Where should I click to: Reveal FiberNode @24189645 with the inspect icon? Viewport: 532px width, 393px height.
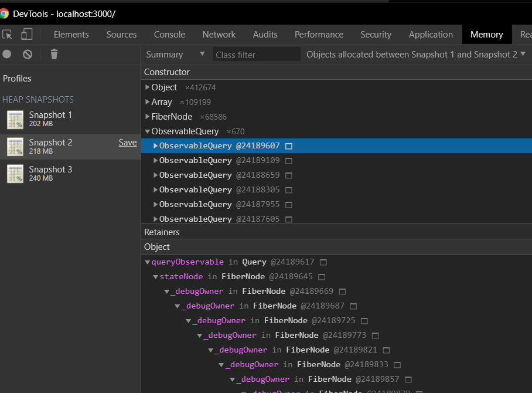[321, 276]
